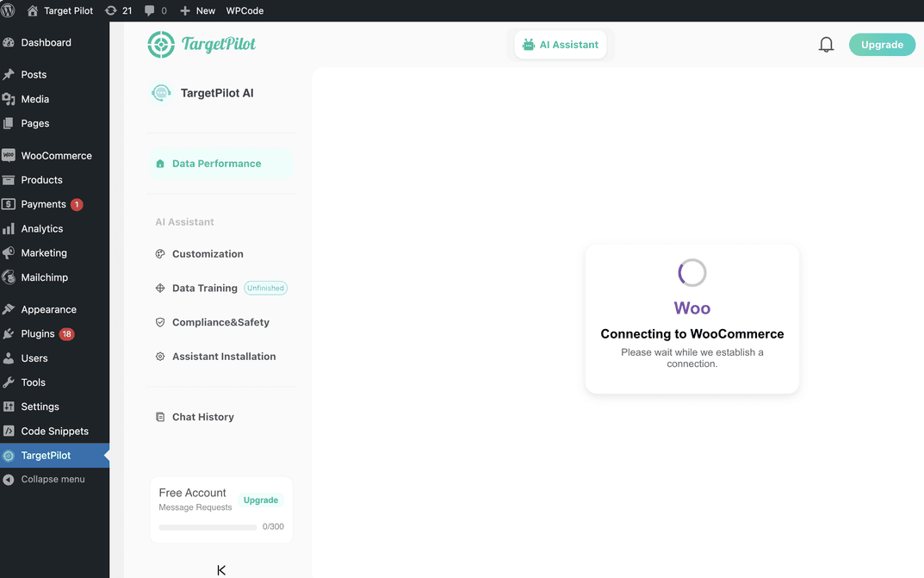924x578 pixels.
Task: Click the New content admin bar link
Action: pos(206,10)
